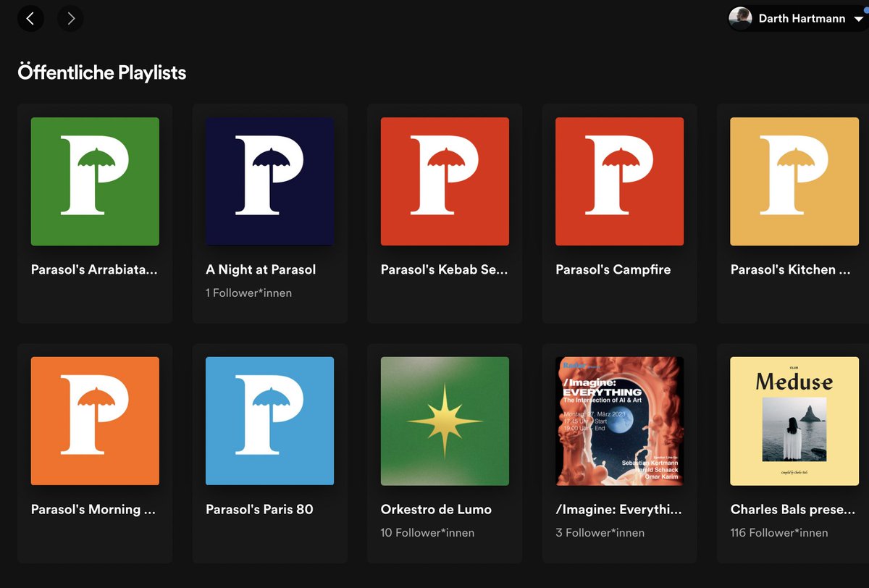Image resolution: width=869 pixels, height=588 pixels.
Task: Select the 116 Follower*innen text
Action: click(779, 533)
